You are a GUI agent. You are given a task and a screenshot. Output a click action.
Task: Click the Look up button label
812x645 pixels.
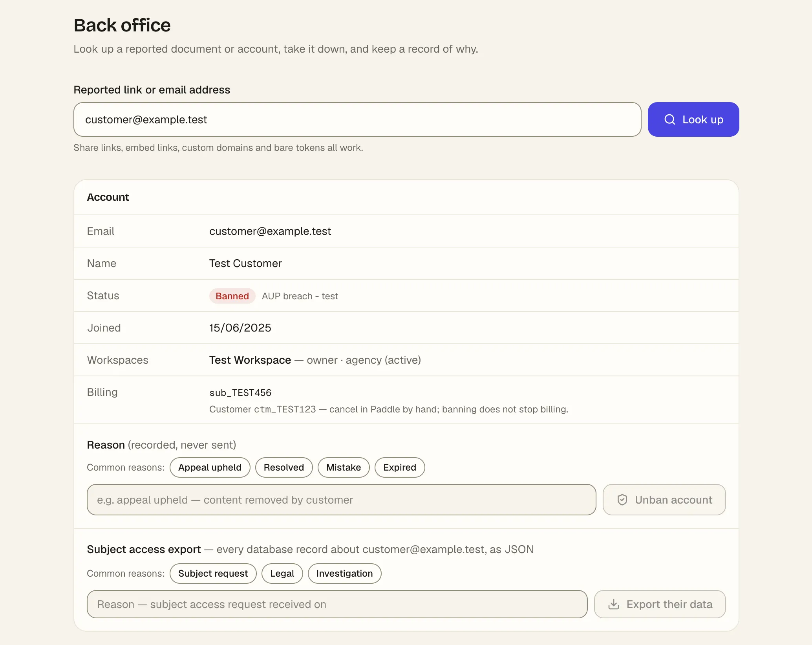[703, 119]
